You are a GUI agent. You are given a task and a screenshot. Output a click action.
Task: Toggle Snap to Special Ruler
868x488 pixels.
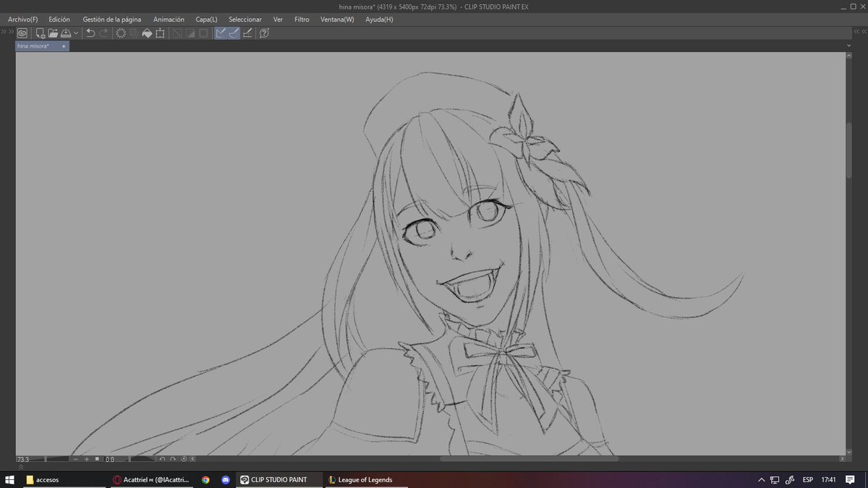click(x=234, y=33)
